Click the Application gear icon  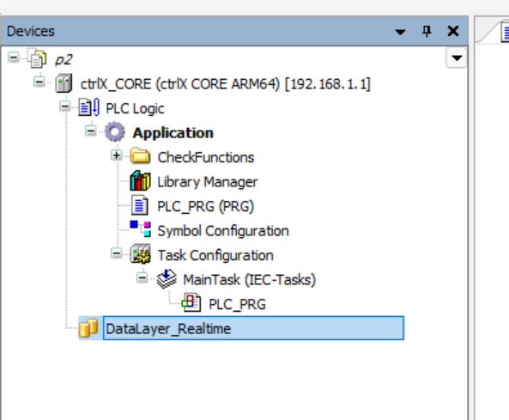point(115,132)
